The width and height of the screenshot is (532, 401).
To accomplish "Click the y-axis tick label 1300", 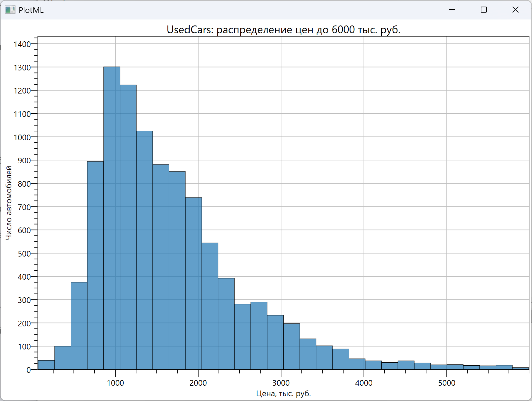I will point(22,68).
